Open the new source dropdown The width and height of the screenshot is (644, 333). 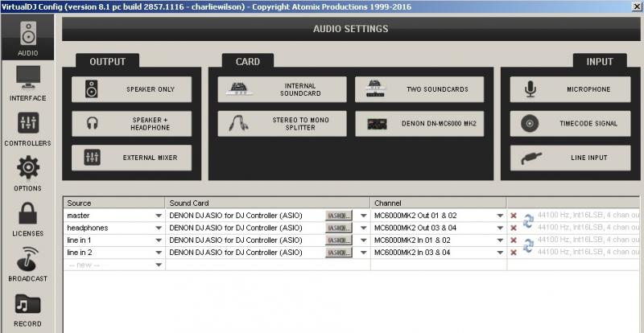(x=159, y=265)
